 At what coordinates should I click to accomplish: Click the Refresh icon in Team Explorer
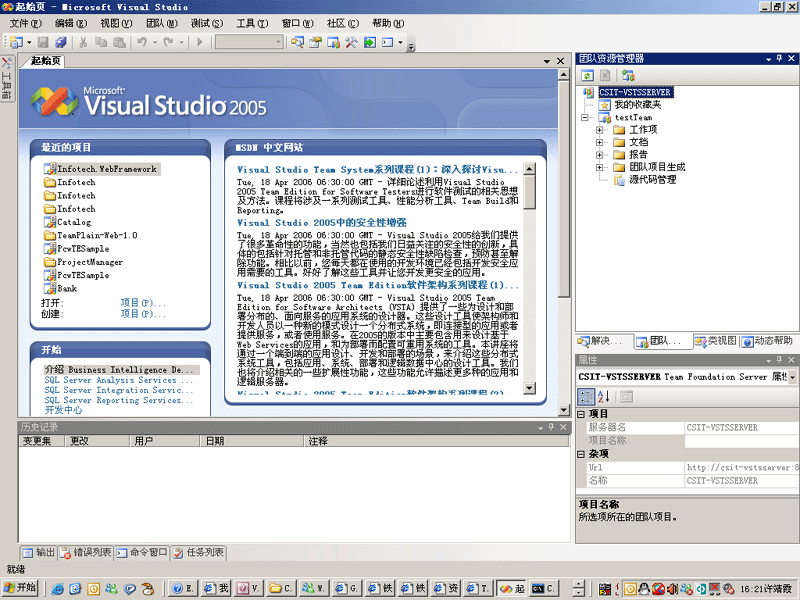[x=587, y=76]
